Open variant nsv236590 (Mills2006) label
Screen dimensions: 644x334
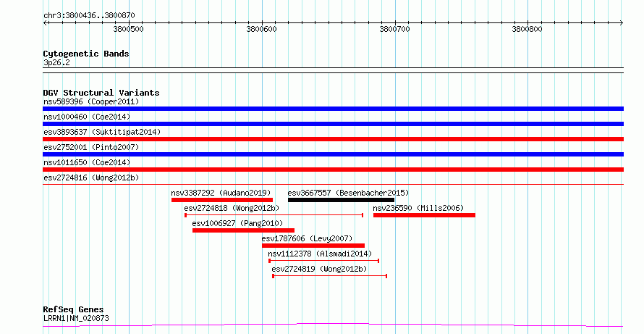click(x=418, y=208)
